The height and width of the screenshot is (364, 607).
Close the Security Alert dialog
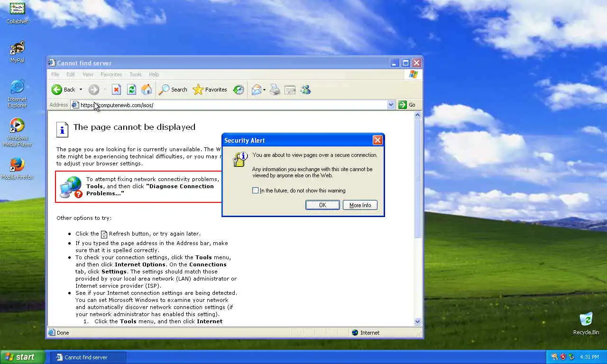click(x=377, y=140)
